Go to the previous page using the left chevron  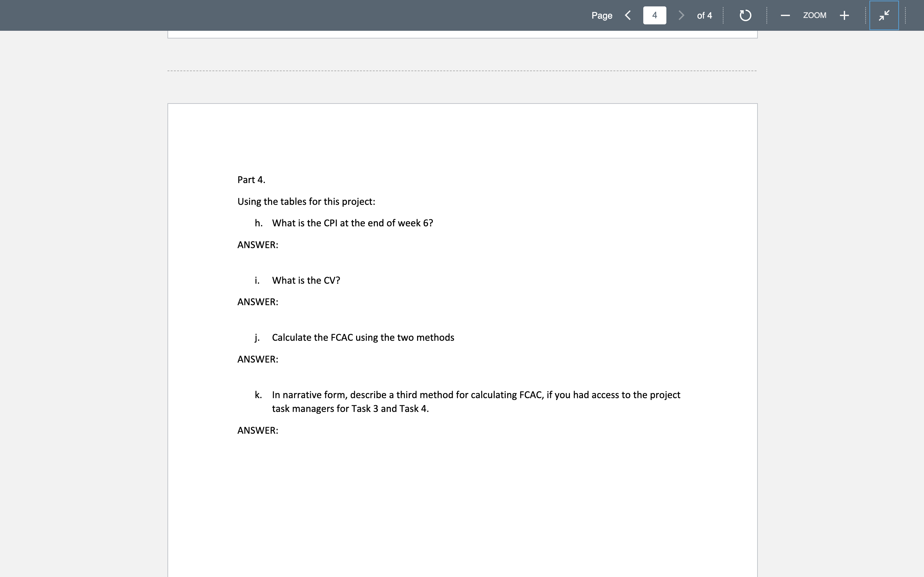point(628,15)
